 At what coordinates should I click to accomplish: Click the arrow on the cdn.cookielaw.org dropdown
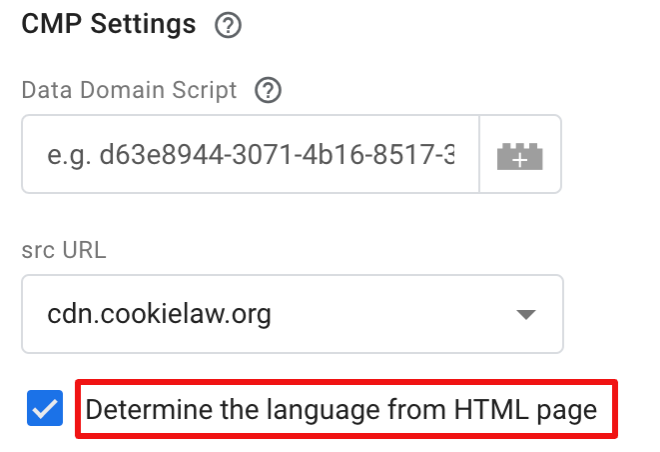[526, 316]
